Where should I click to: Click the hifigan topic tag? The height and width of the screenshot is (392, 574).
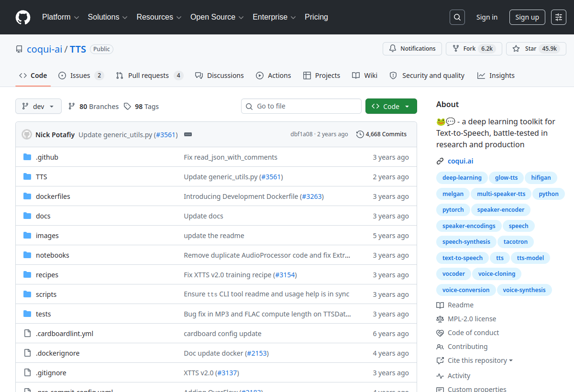(541, 178)
